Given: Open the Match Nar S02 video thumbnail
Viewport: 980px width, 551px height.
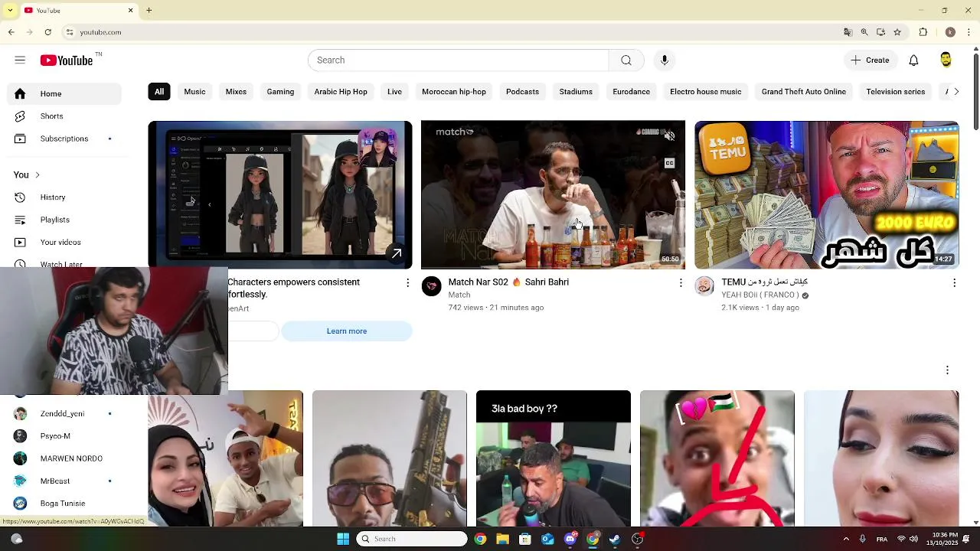Looking at the screenshot, I should pyautogui.click(x=553, y=194).
